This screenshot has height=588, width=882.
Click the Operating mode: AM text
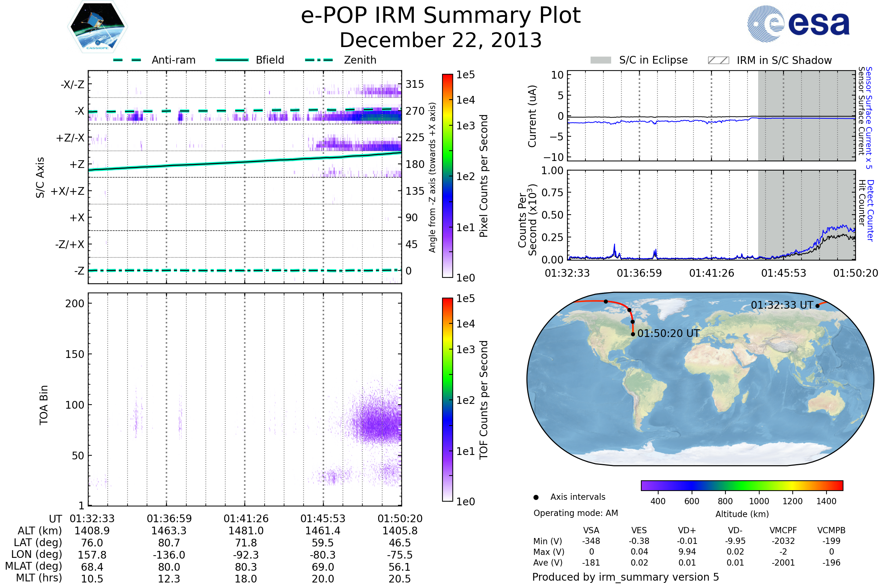pos(576,513)
